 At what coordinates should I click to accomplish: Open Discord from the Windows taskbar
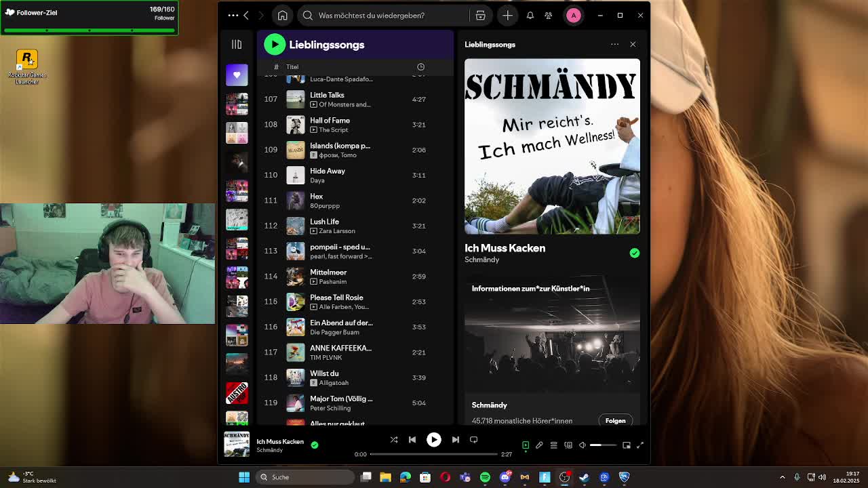(505, 477)
